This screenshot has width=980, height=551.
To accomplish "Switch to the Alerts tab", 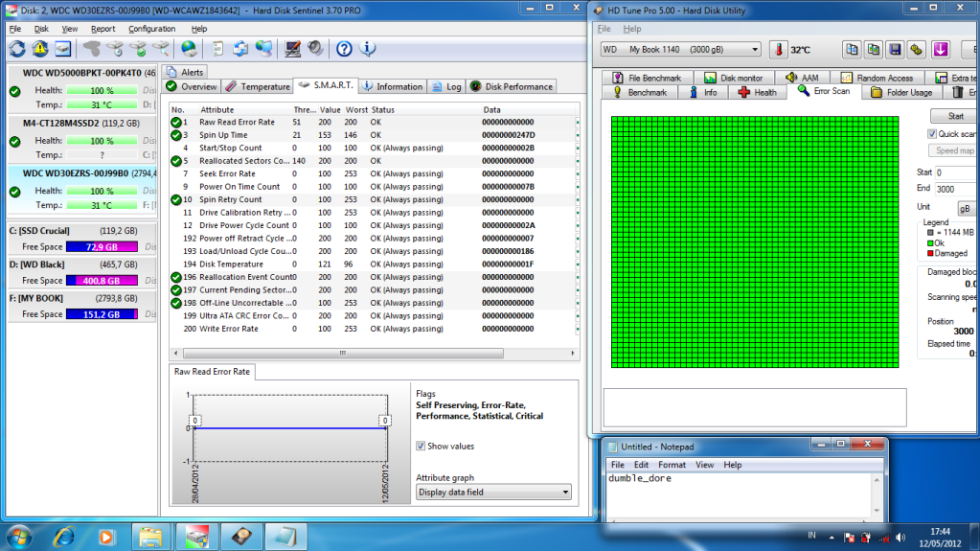I will pyautogui.click(x=185, y=72).
